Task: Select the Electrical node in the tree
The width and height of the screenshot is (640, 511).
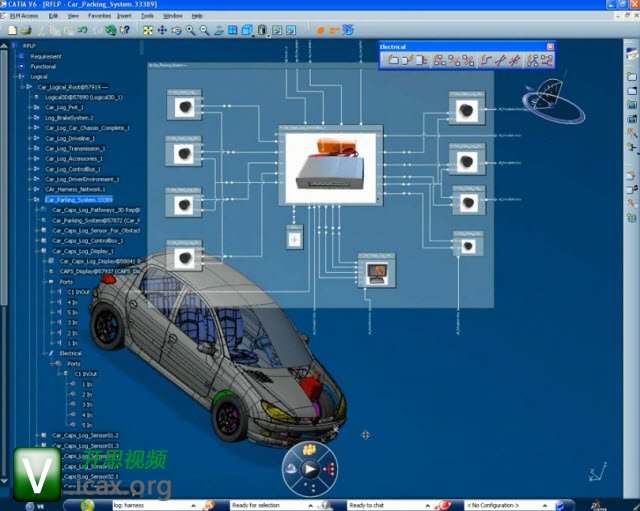Action: point(70,353)
